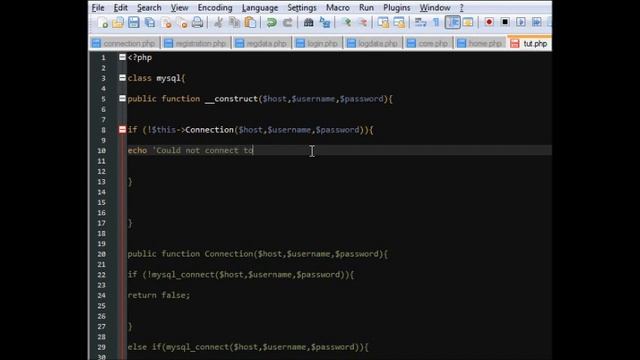Screen dimensions: 640x360
Task: Click line number 20 in the margin
Action: [102, 254]
